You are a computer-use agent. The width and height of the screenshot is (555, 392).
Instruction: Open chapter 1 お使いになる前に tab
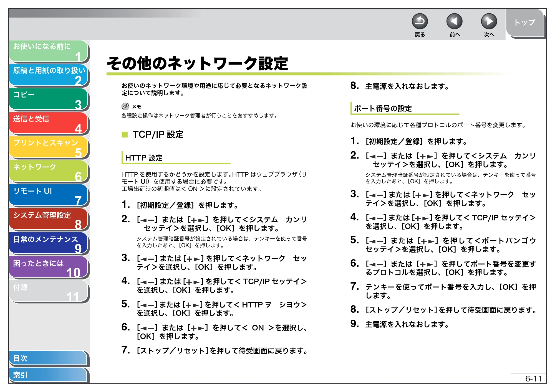[x=49, y=51]
